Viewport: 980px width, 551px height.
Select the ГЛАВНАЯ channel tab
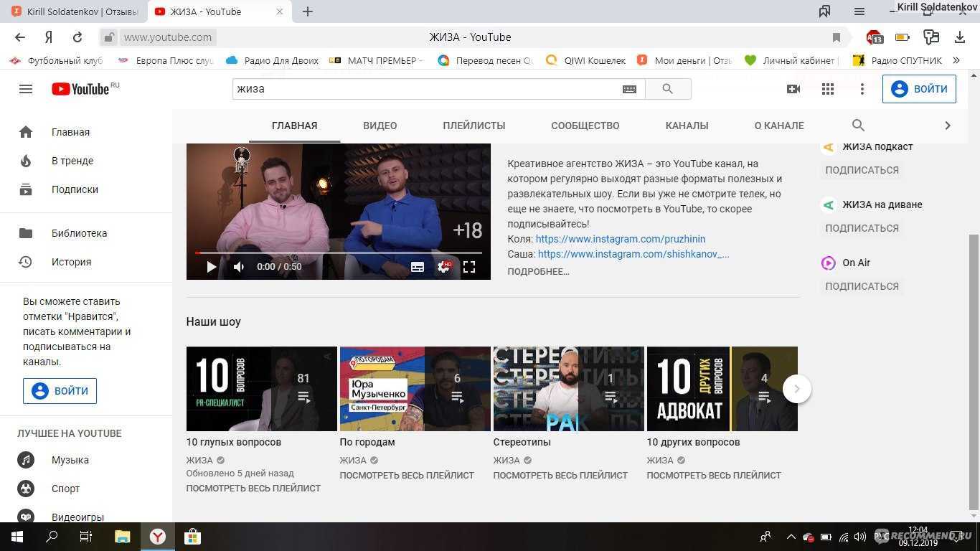pyautogui.click(x=294, y=126)
